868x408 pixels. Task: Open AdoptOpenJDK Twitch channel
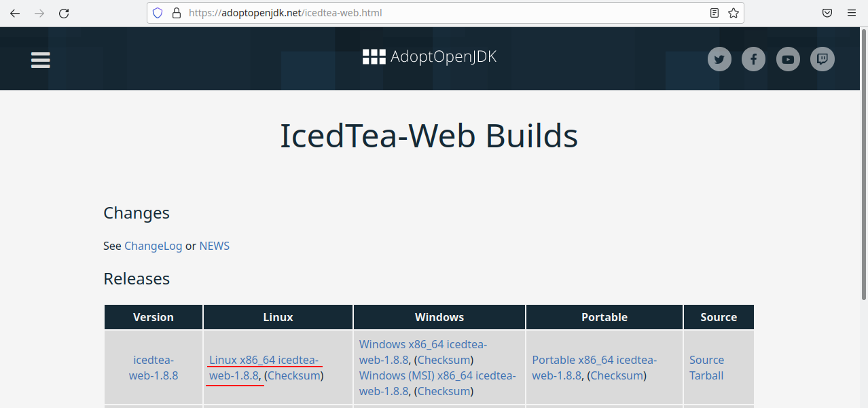click(x=822, y=59)
